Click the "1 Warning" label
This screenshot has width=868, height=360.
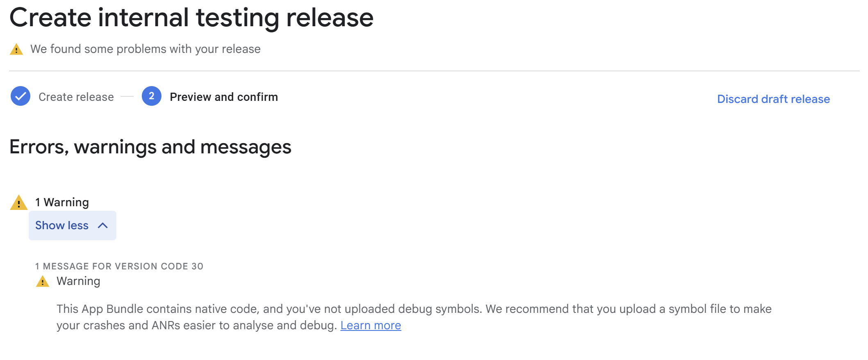tap(61, 202)
